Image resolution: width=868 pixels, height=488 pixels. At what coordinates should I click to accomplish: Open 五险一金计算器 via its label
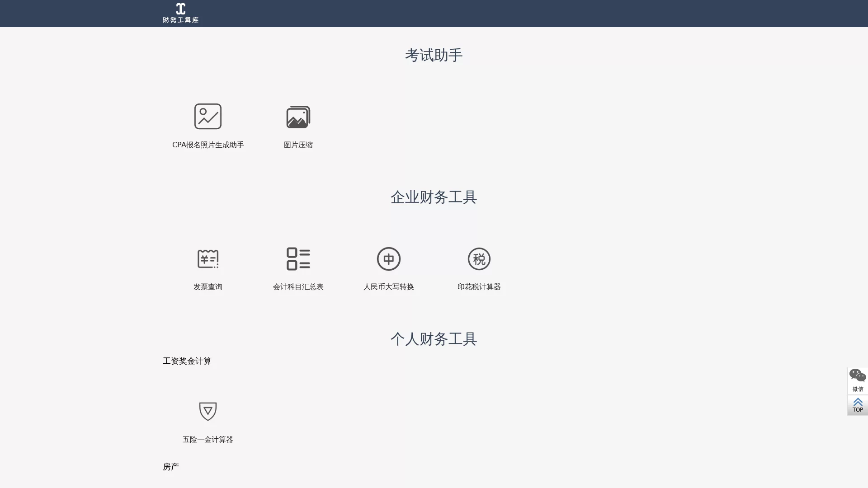(208, 439)
